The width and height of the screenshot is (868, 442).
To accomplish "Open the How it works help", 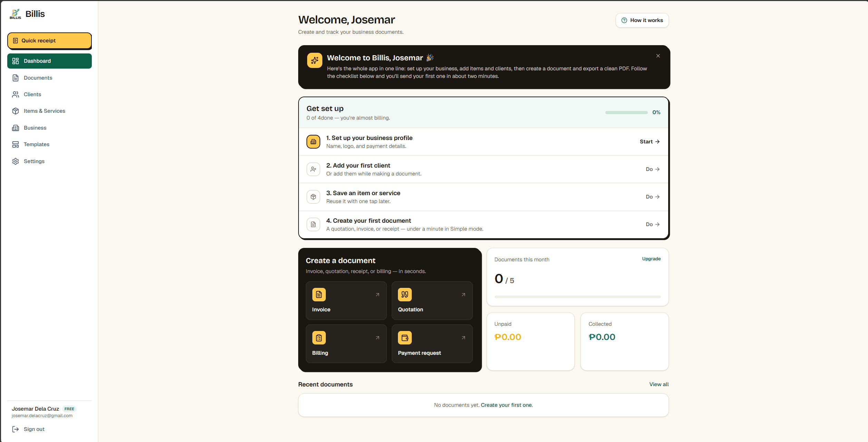I will [642, 20].
